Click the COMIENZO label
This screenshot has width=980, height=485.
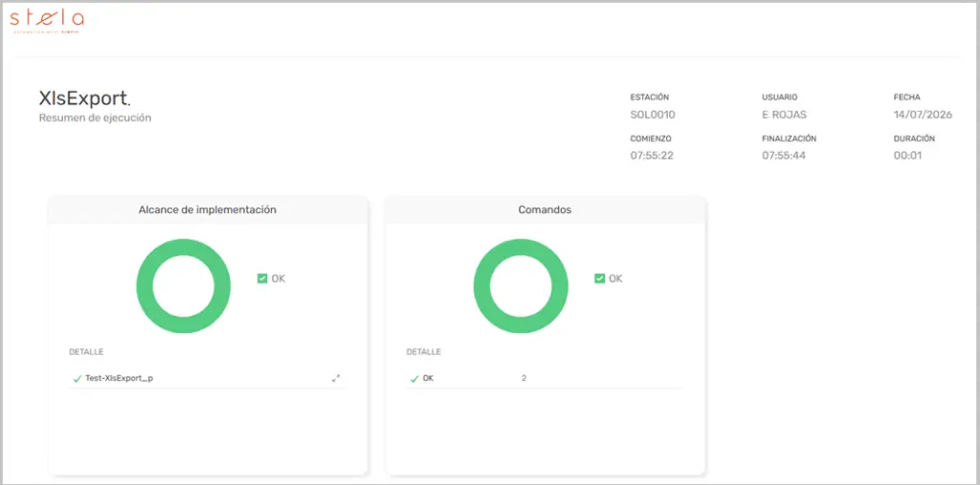[651, 139]
